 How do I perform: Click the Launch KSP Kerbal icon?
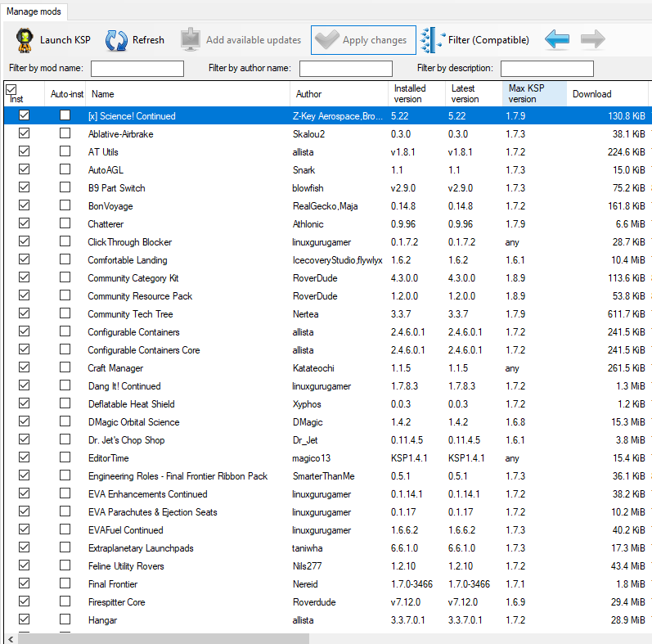[x=25, y=40]
